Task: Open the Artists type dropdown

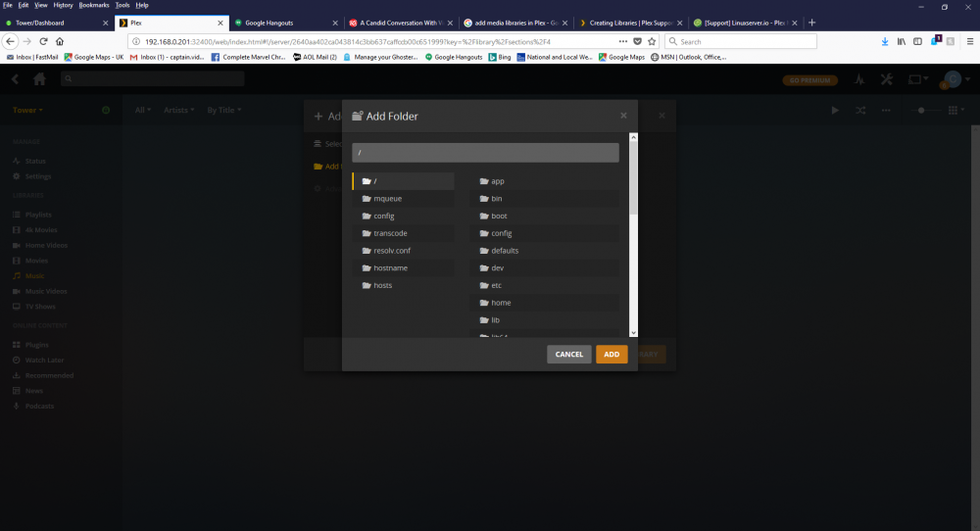Action: 178,110
